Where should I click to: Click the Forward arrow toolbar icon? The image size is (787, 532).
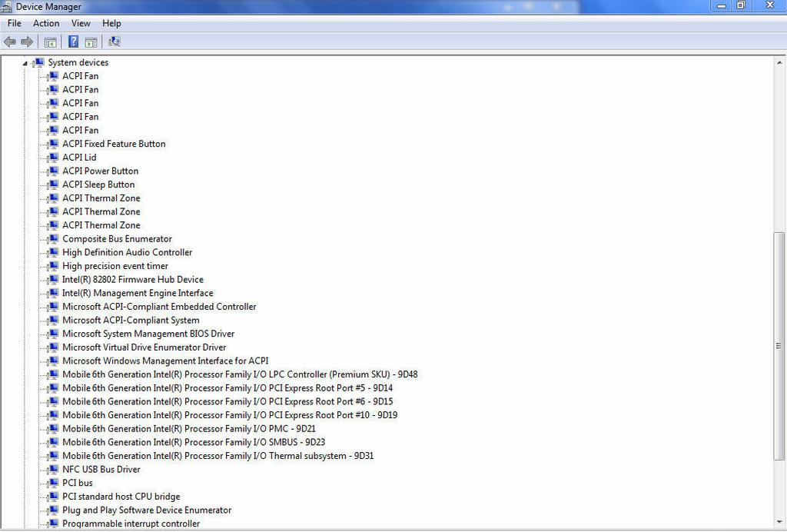[x=27, y=42]
